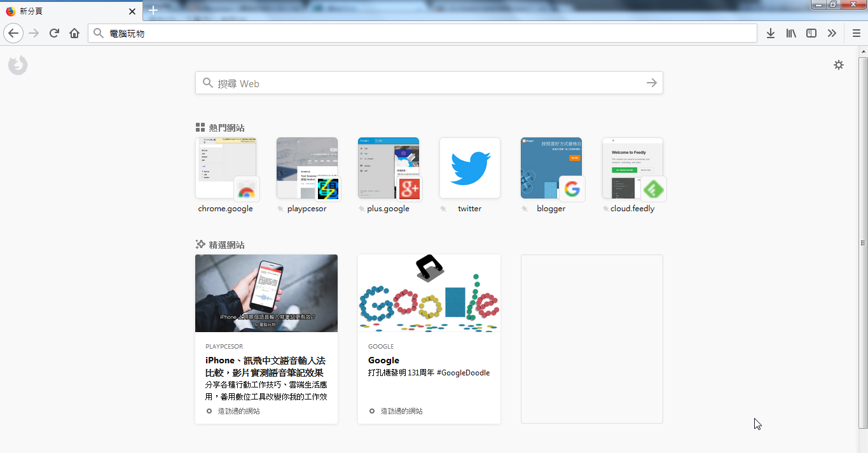Click the address bar containing 電腦玩物
This screenshot has height=453, width=868.
[x=422, y=33]
